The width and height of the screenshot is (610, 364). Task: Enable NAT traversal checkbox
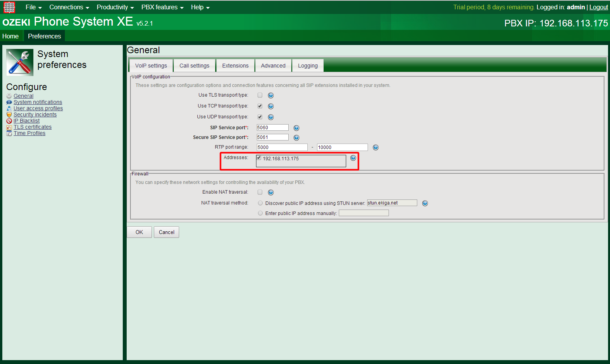pyautogui.click(x=260, y=192)
